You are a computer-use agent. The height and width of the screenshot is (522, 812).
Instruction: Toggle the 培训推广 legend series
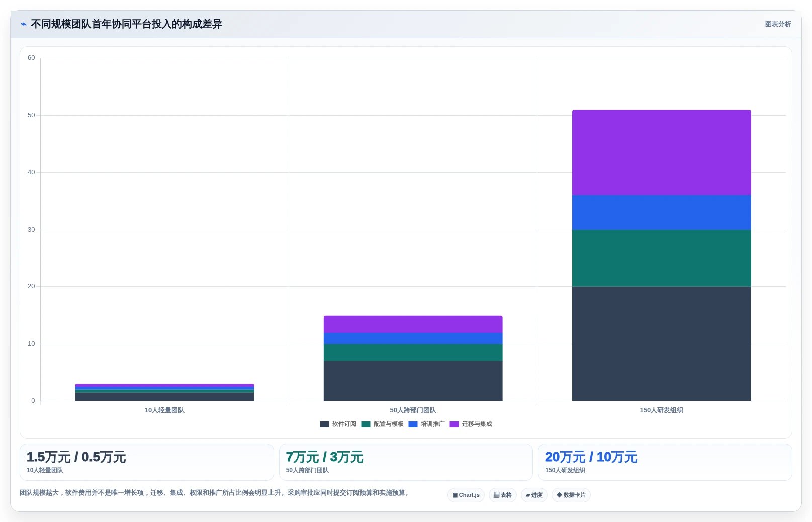[426, 424]
